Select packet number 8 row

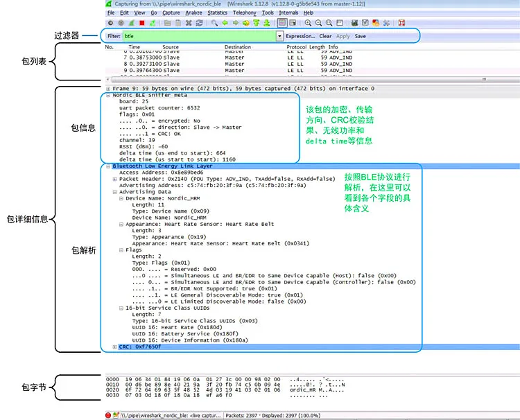click(312, 64)
